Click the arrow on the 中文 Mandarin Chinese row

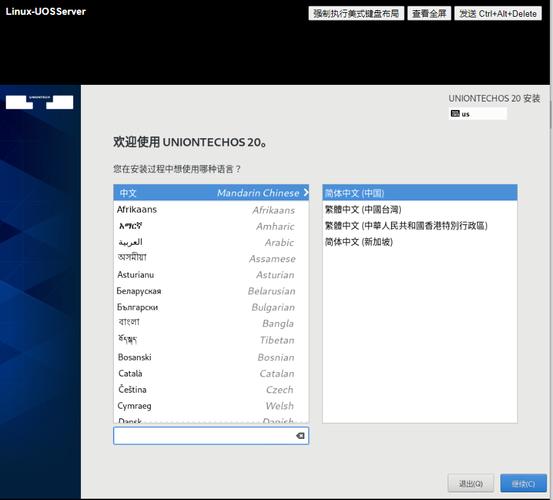coord(306,193)
